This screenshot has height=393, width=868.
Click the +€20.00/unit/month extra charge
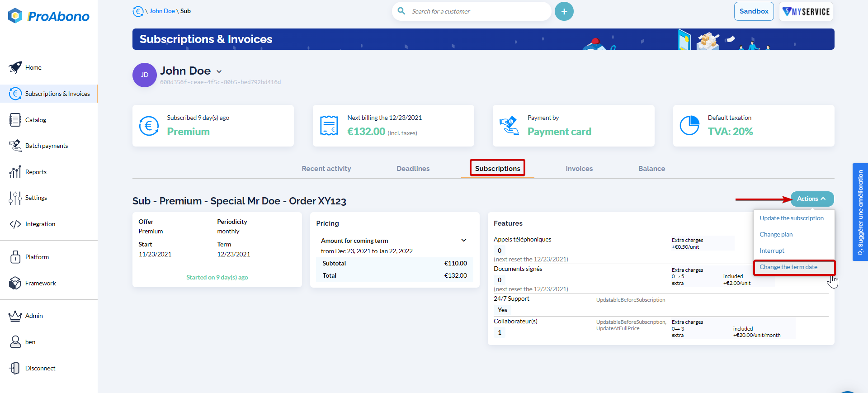click(x=757, y=335)
